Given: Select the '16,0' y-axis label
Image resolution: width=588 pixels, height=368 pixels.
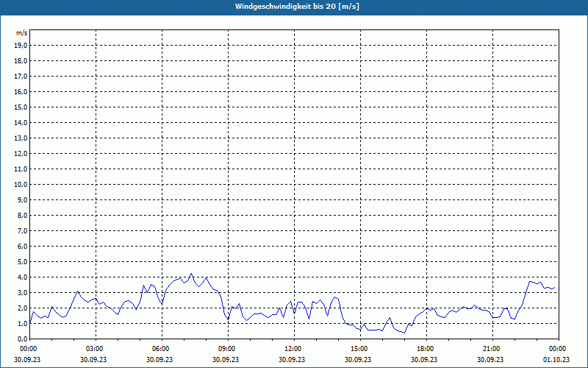Looking at the screenshot, I should pos(21,91).
